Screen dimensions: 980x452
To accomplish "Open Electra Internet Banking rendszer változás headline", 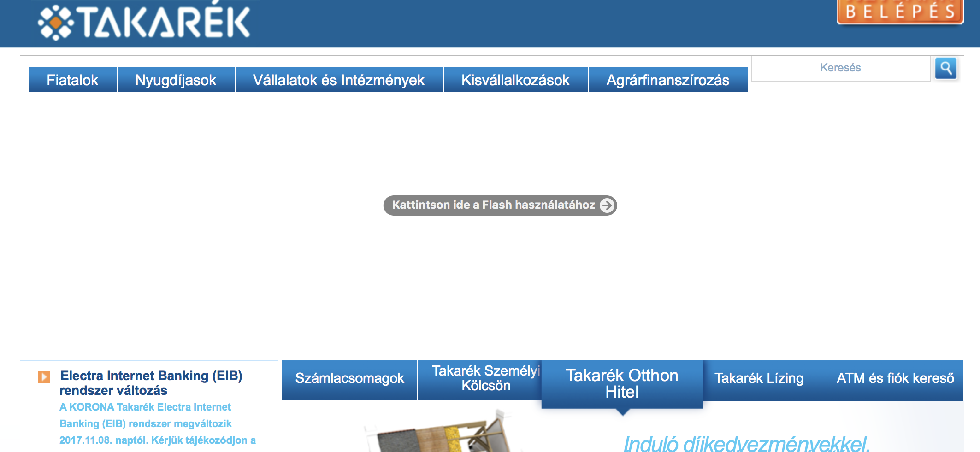I will (151, 383).
